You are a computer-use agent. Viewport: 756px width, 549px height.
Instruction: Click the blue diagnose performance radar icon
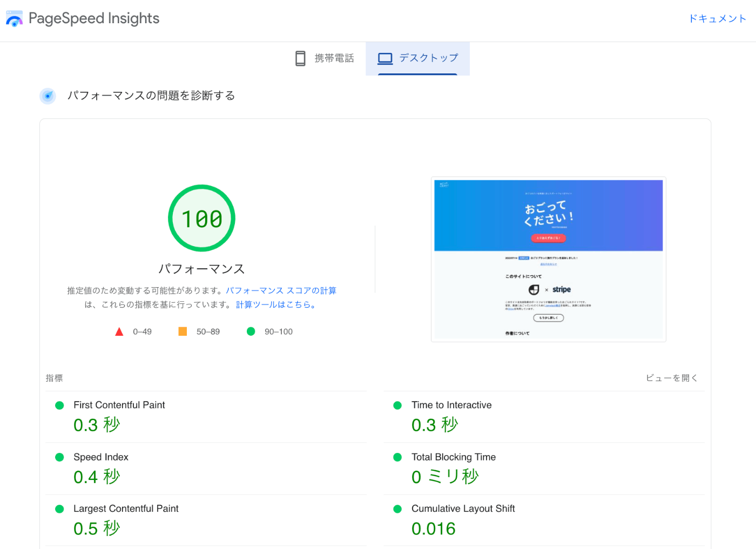[x=48, y=96]
